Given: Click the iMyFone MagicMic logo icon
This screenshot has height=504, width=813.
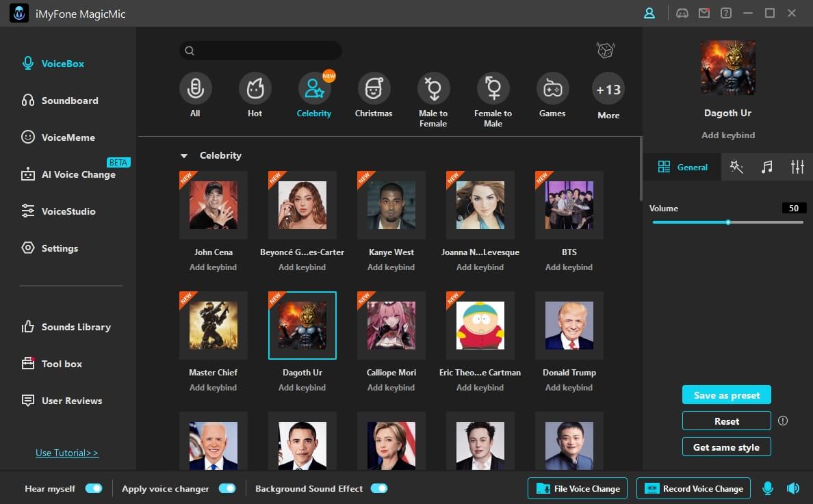Looking at the screenshot, I should tap(19, 14).
